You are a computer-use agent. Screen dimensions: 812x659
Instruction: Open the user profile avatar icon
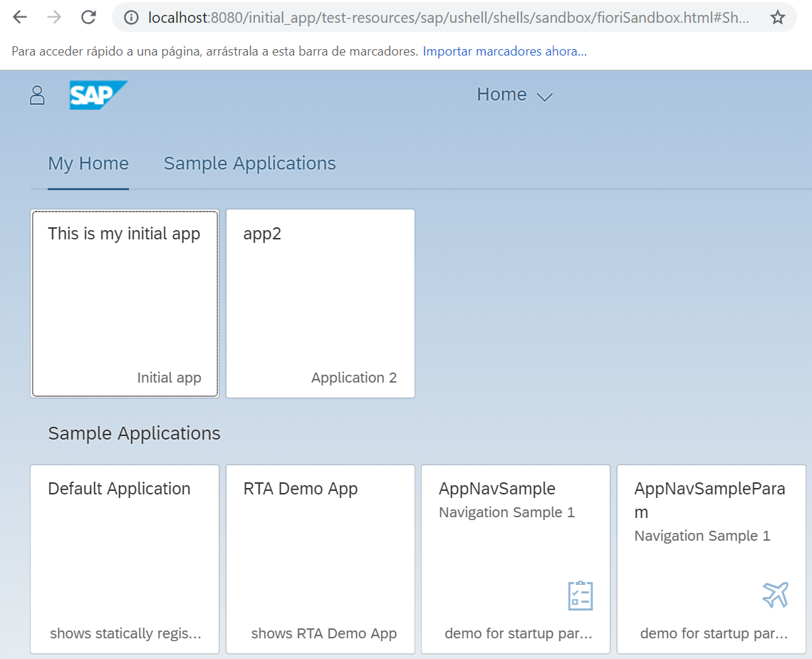click(x=37, y=94)
